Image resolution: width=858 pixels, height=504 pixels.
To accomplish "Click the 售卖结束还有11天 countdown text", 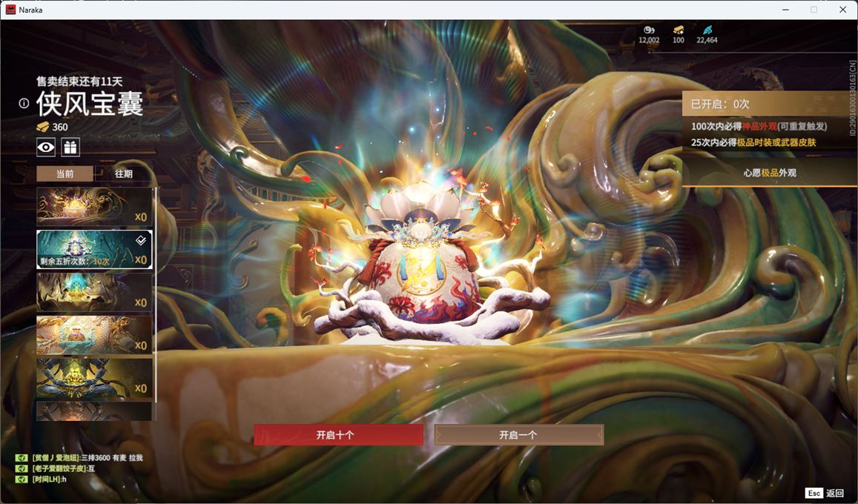I will tap(79, 82).
